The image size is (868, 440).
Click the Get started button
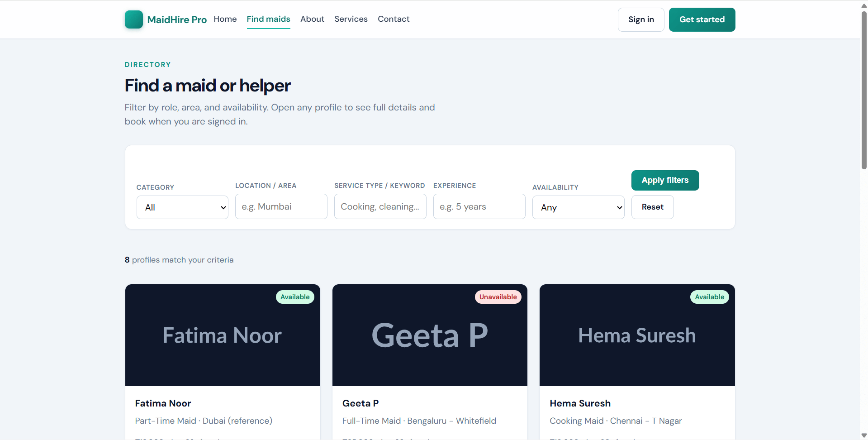click(x=702, y=19)
